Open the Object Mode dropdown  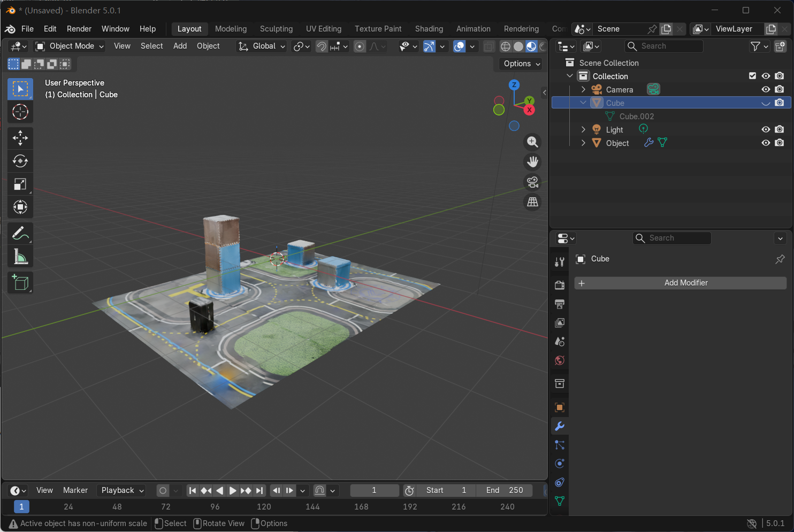pyautogui.click(x=70, y=46)
